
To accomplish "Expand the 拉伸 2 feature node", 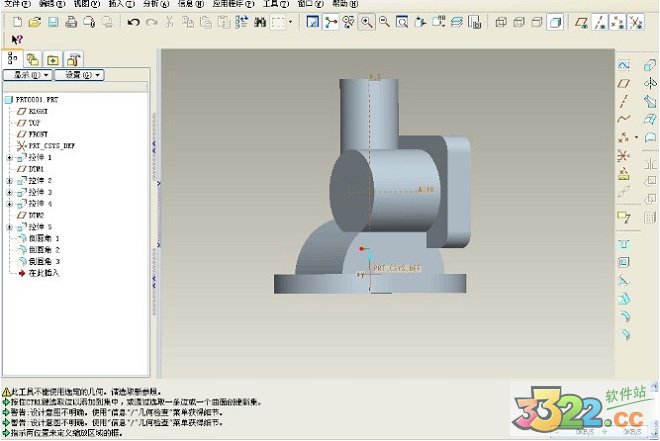I will pos(9,181).
